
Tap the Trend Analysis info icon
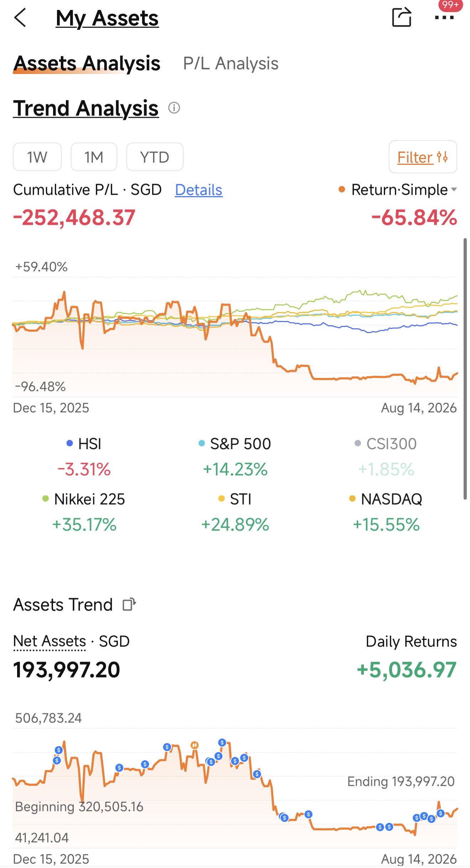tap(174, 107)
